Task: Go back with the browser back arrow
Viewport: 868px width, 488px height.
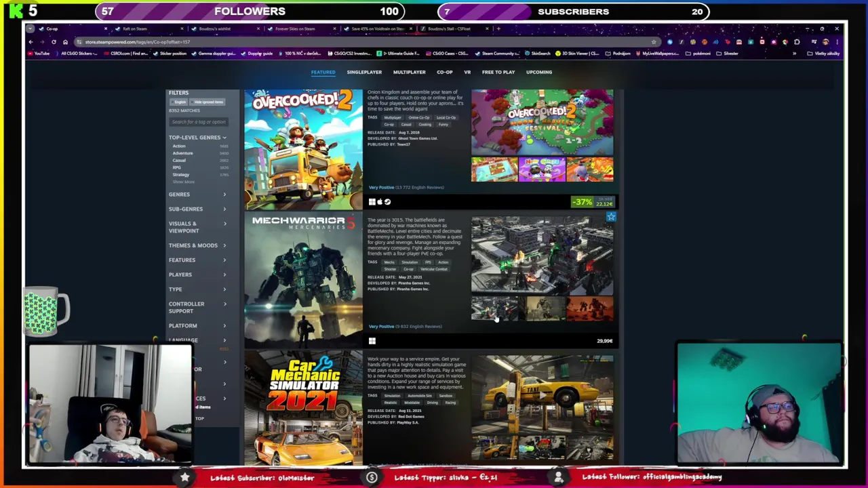Action: [x=31, y=42]
